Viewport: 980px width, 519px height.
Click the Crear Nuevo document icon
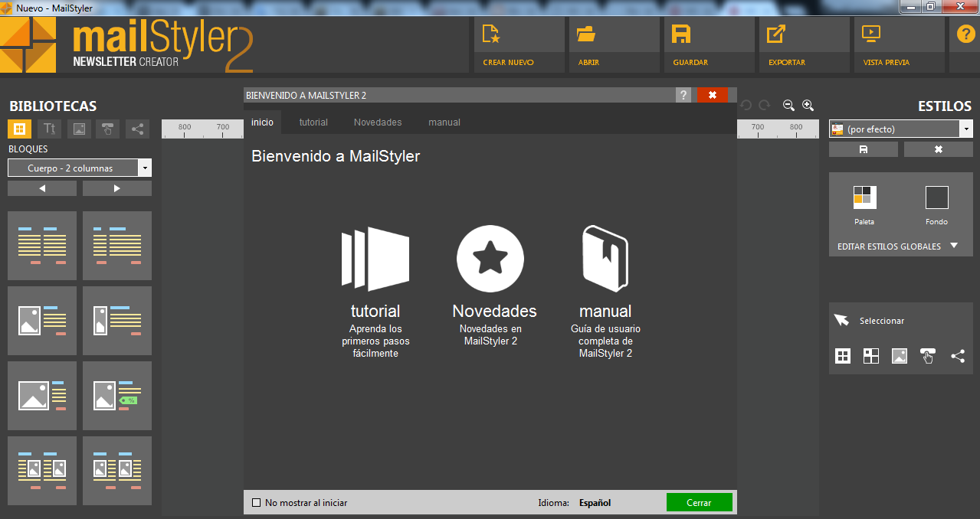click(x=491, y=34)
